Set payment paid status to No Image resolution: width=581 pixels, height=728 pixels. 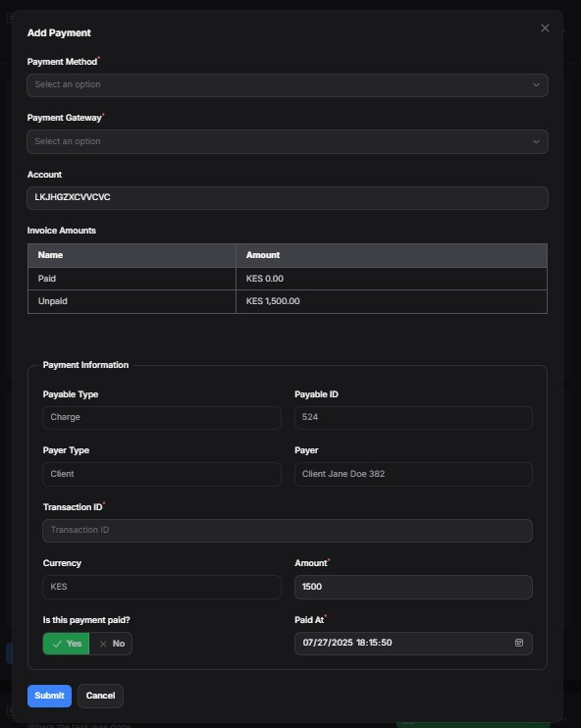pyautogui.click(x=111, y=644)
